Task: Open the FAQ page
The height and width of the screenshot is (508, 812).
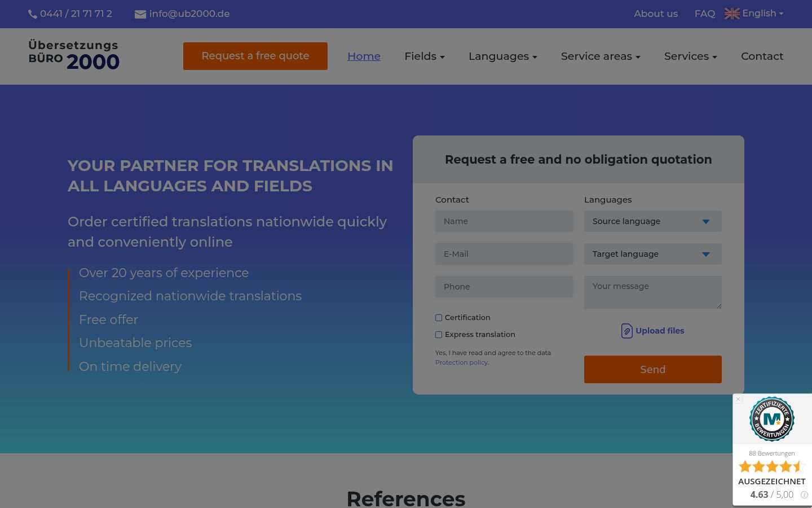Action: click(705, 14)
